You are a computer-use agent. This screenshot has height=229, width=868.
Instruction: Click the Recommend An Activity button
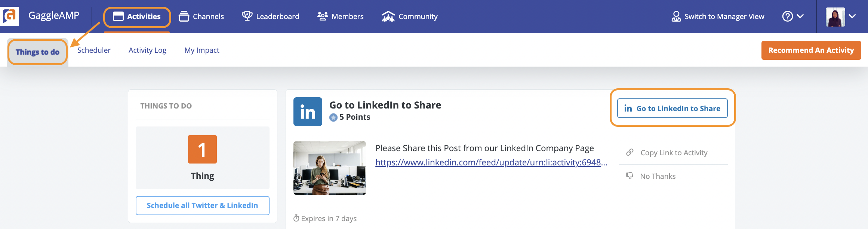tap(811, 50)
